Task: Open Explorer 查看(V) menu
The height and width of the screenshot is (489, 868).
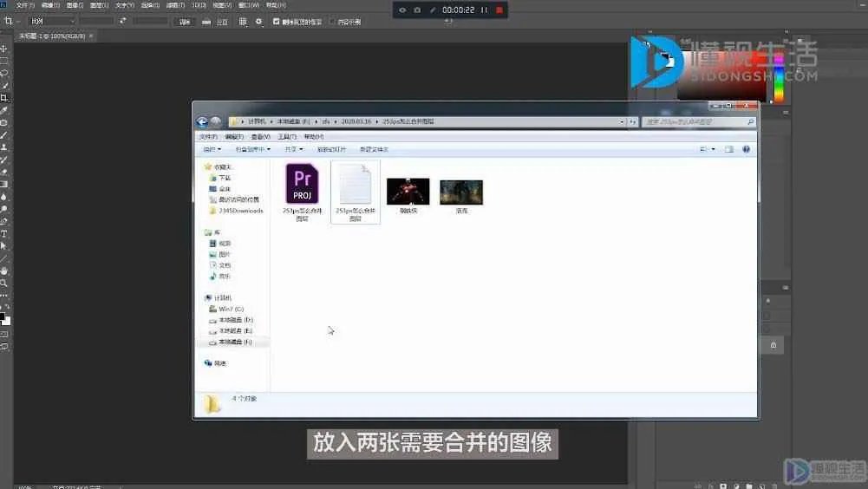Action: (260, 137)
